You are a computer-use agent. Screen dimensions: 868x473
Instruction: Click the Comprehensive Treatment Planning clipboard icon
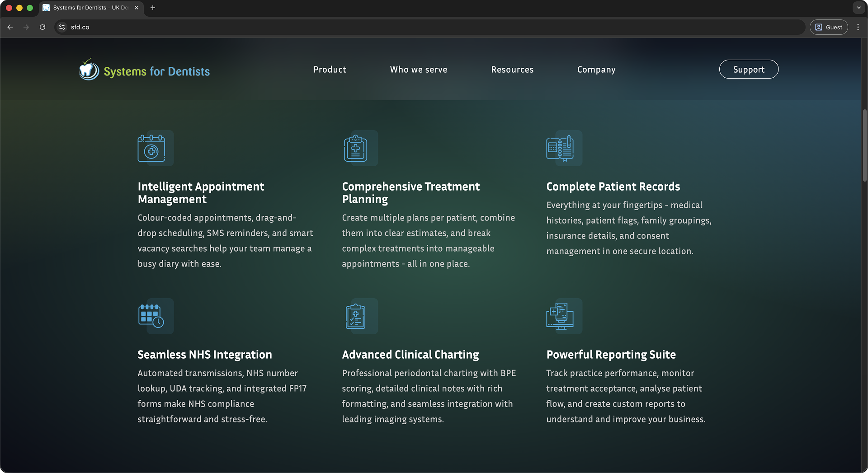356,148
